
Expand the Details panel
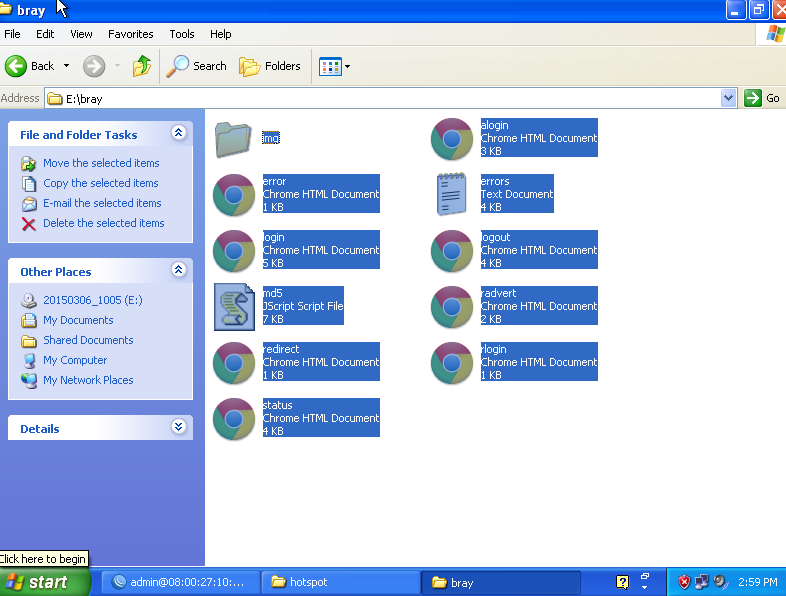click(178, 427)
